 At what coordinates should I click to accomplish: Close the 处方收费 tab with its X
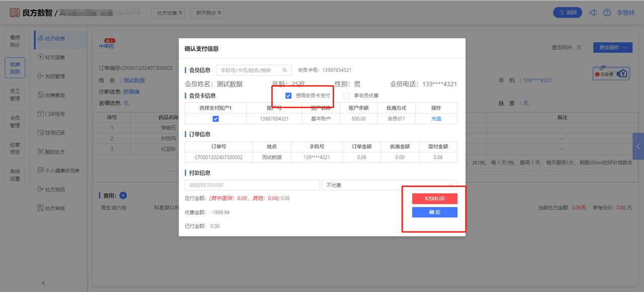point(181,13)
